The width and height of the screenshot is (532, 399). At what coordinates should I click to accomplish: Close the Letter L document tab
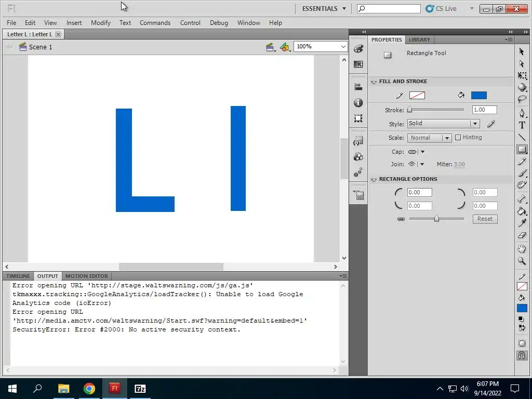[58, 34]
